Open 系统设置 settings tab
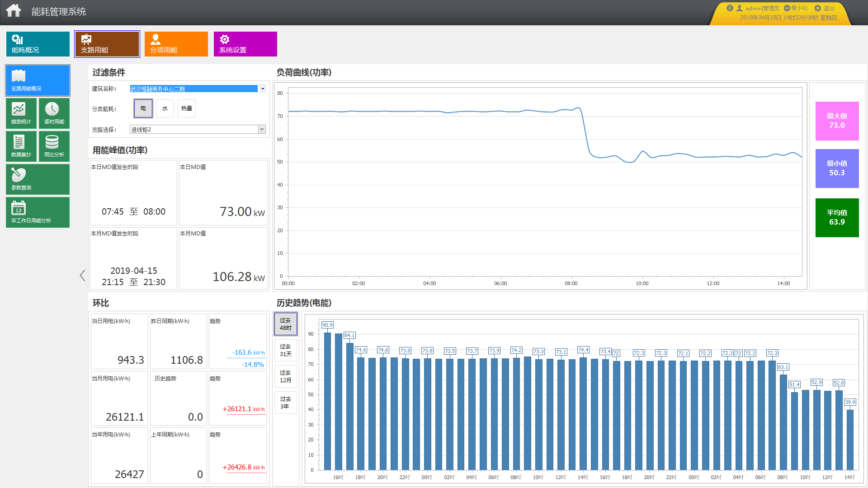This screenshot has width=868, height=488. coord(245,44)
